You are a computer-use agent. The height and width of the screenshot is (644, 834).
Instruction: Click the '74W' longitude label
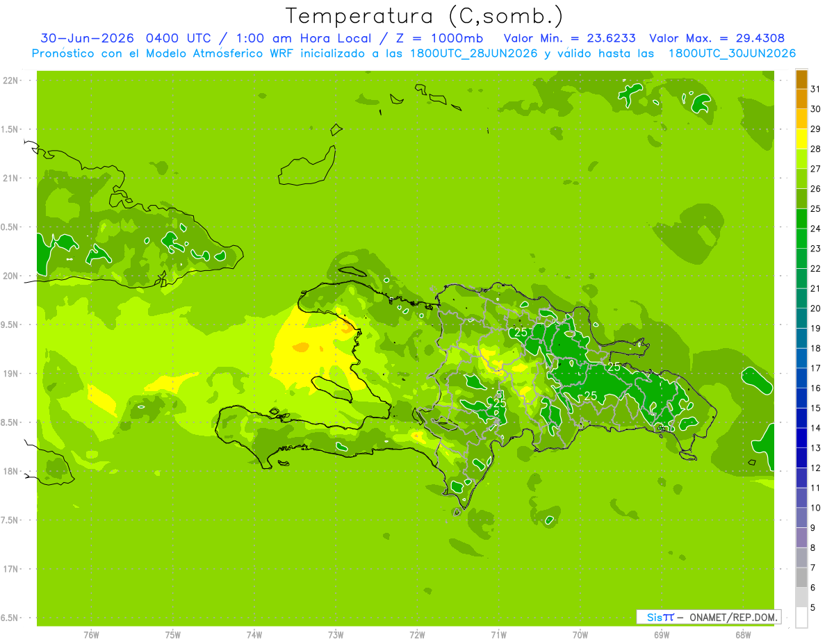[x=254, y=634]
